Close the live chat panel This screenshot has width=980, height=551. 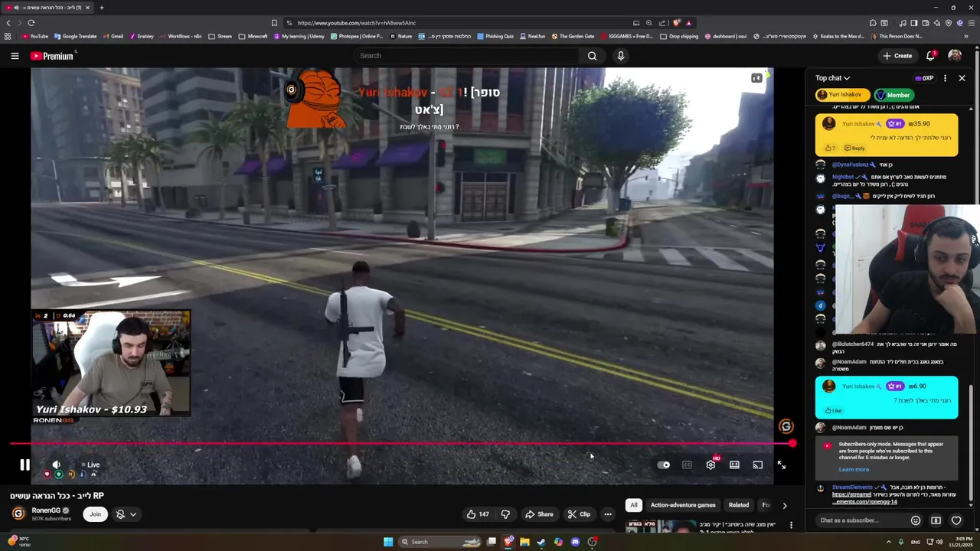tap(962, 78)
